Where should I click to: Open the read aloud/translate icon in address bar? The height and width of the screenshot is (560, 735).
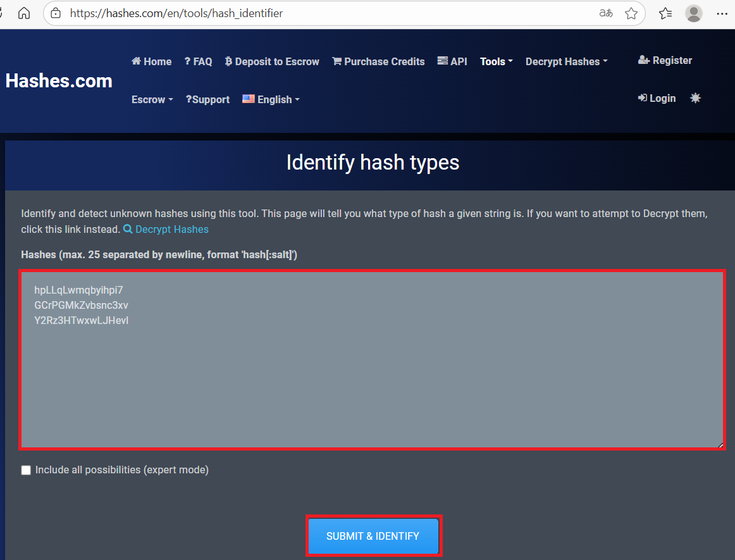[605, 13]
